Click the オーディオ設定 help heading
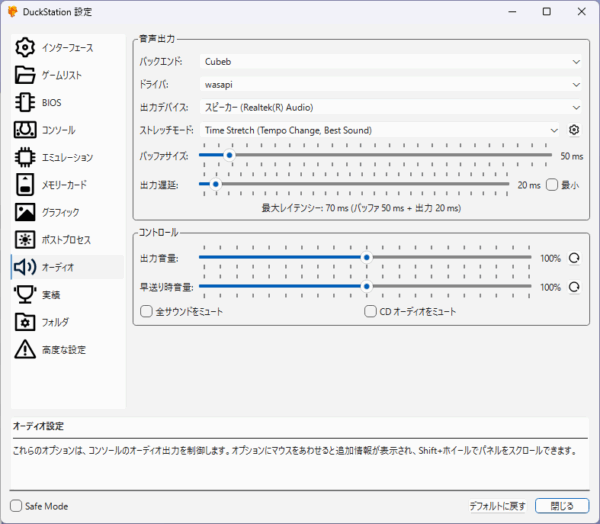600x524 pixels. pos(38,426)
